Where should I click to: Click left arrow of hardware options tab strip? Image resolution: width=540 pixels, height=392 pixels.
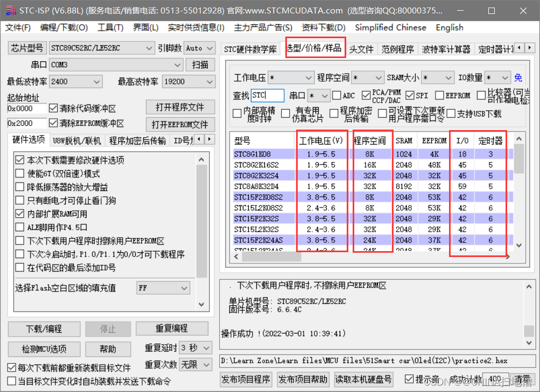199,139
